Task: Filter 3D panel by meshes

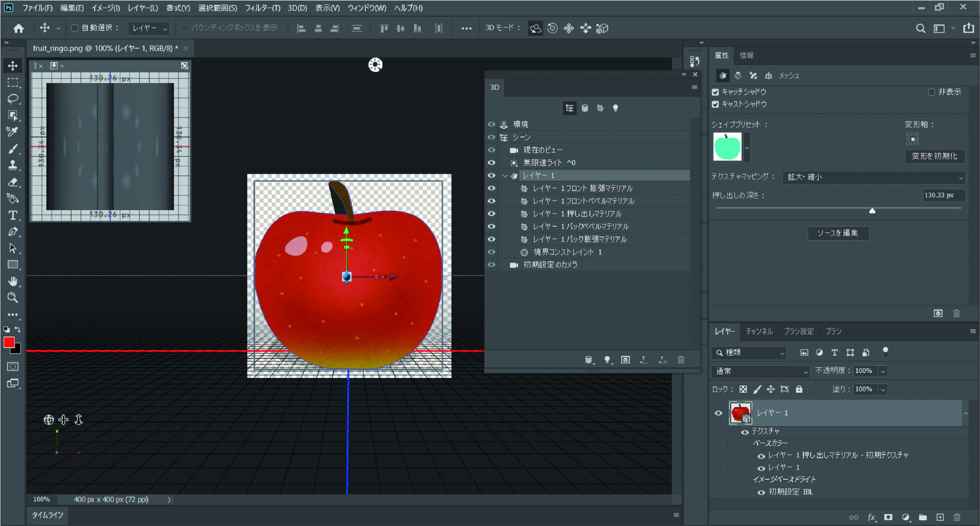Action: click(x=585, y=108)
